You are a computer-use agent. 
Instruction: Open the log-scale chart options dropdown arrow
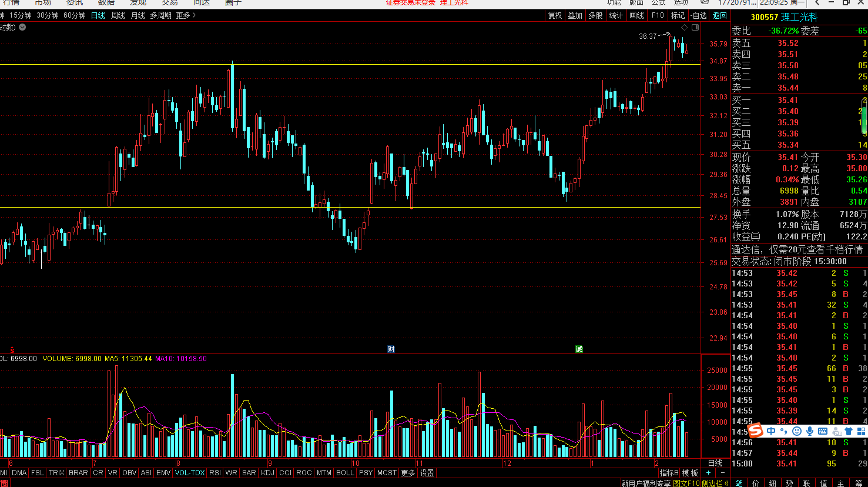point(22,27)
